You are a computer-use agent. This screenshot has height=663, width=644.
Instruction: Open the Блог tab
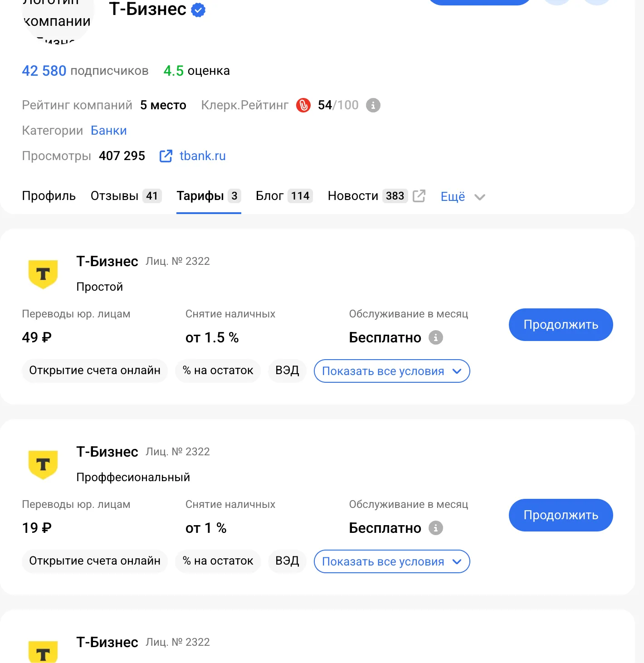[x=283, y=196]
